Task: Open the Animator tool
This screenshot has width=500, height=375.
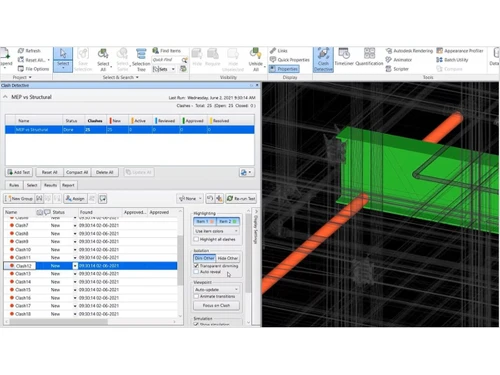Action: [x=399, y=60]
